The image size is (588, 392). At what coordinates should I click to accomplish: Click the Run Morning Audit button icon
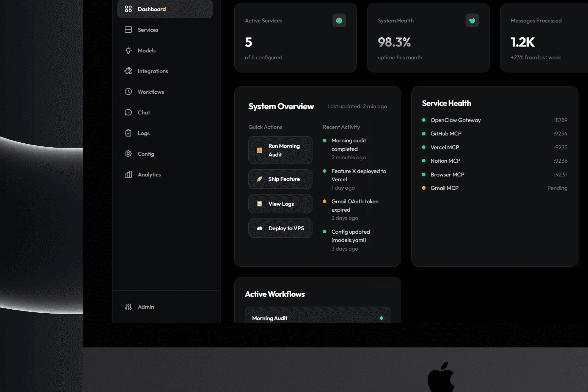pyautogui.click(x=259, y=150)
